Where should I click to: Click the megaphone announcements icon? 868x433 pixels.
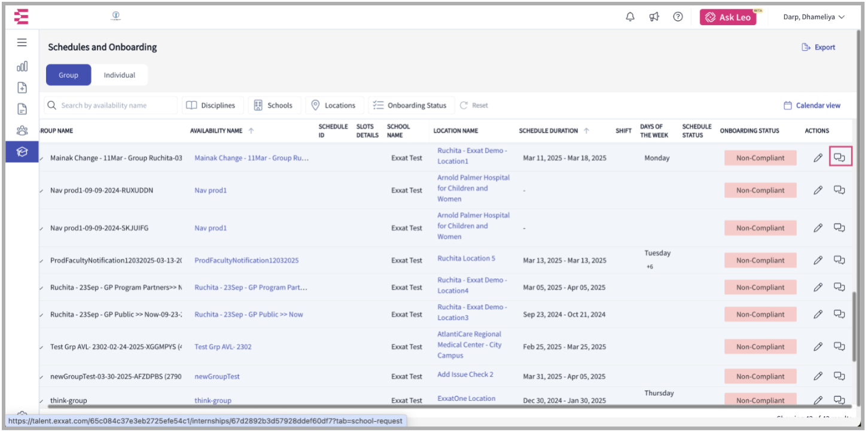(x=654, y=17)
